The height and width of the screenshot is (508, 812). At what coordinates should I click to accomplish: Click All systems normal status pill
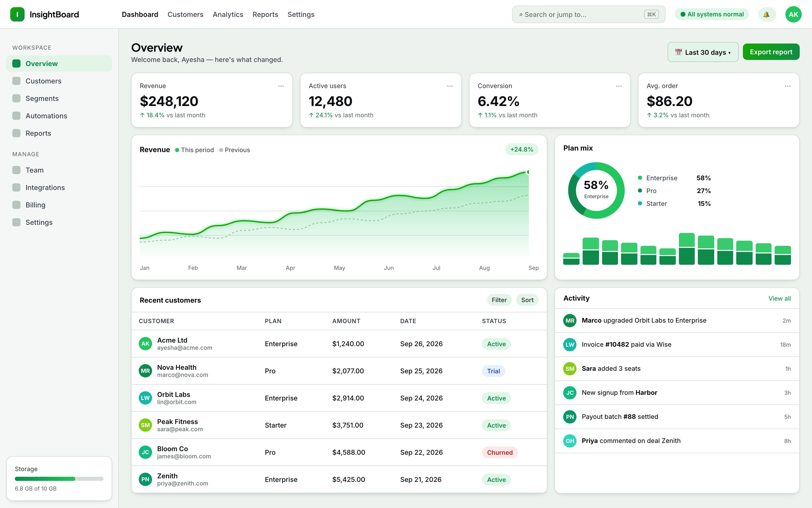(x=712, y=14)
